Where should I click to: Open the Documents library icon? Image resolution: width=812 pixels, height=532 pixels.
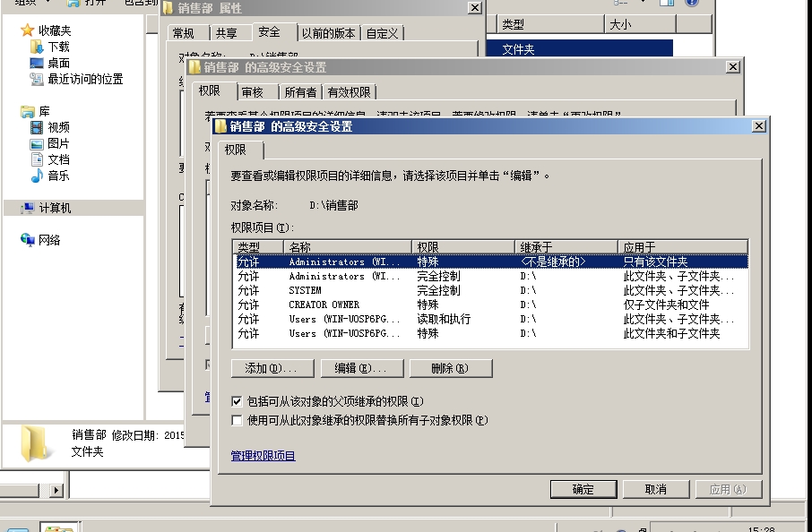pos(36,159)
